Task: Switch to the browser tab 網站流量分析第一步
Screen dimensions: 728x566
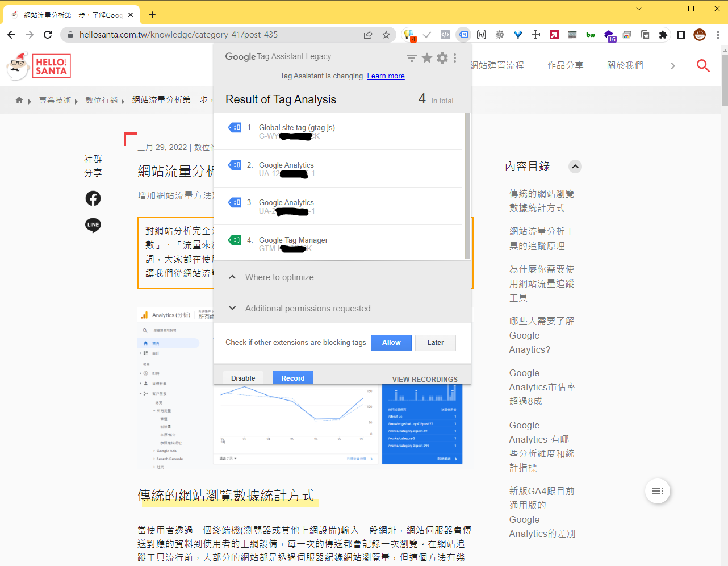Action: point(71,15)
